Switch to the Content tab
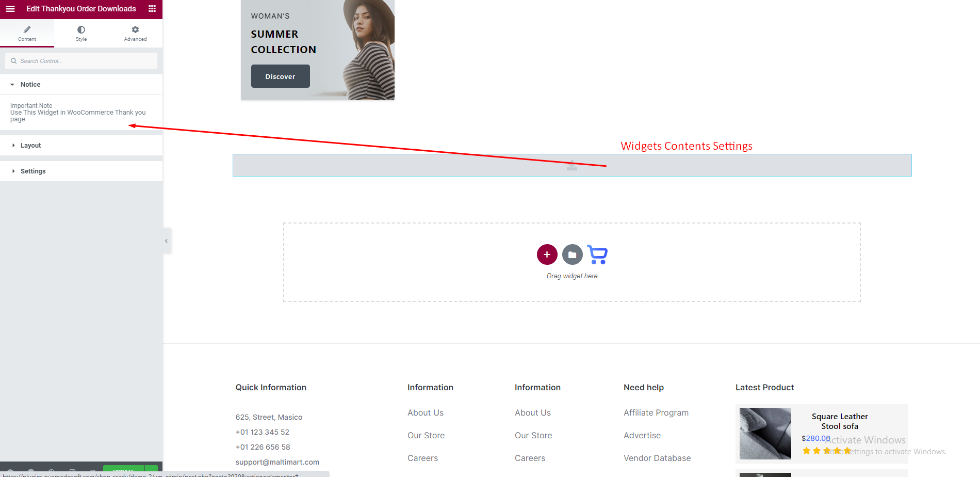980x477 pixels. pos(27,33)
